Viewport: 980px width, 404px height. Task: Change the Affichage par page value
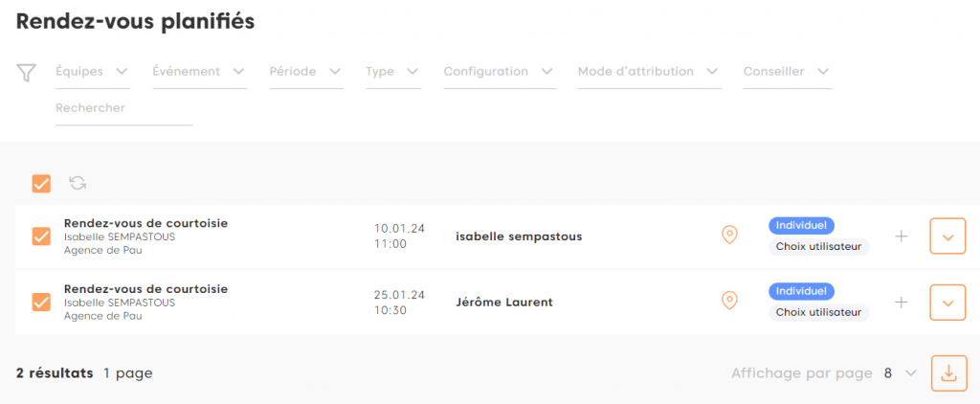(x=901, y=373)
